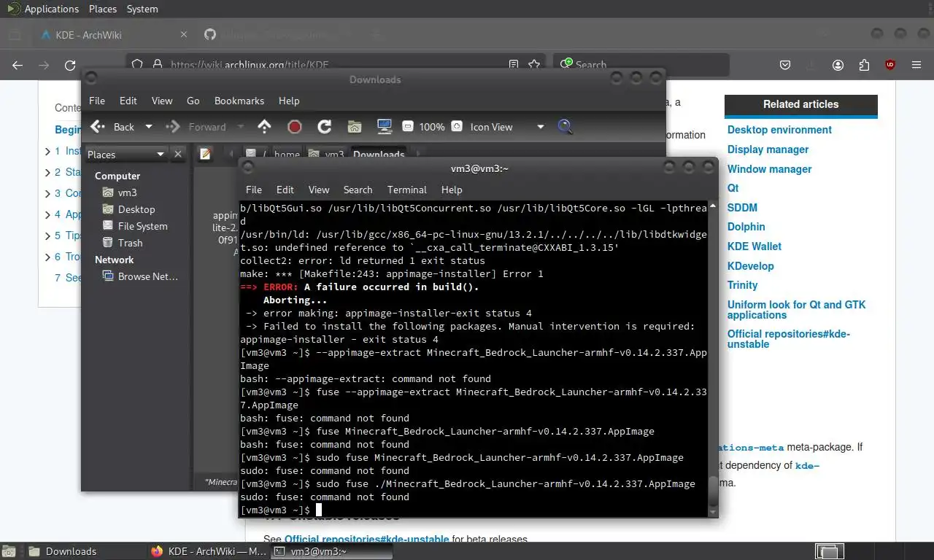Viewport: 934px width, 560px height.
Task: Open KDevelop related article link
Action: pos(751,266)
